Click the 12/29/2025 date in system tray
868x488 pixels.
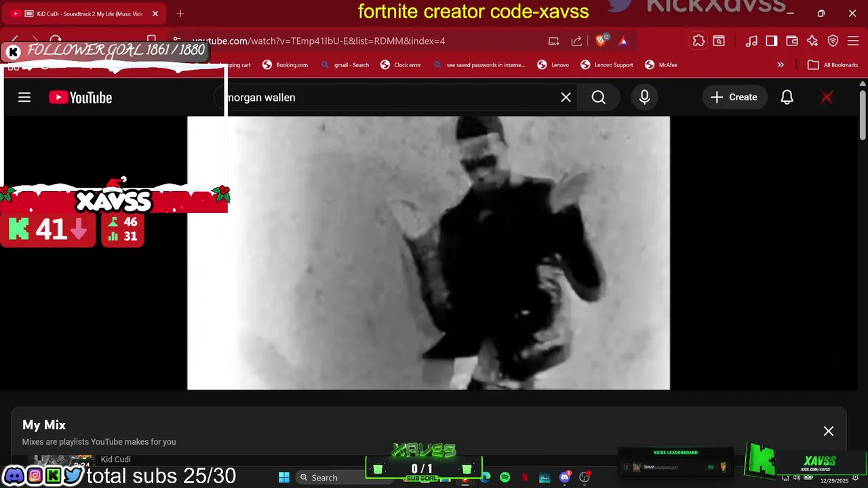click(834, 481)
